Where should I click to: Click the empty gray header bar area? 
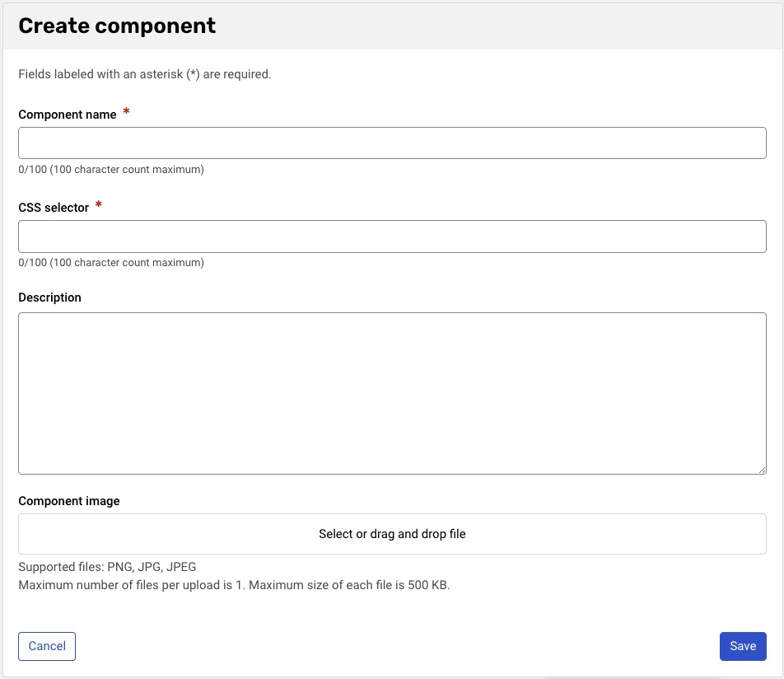coord(494,26)
